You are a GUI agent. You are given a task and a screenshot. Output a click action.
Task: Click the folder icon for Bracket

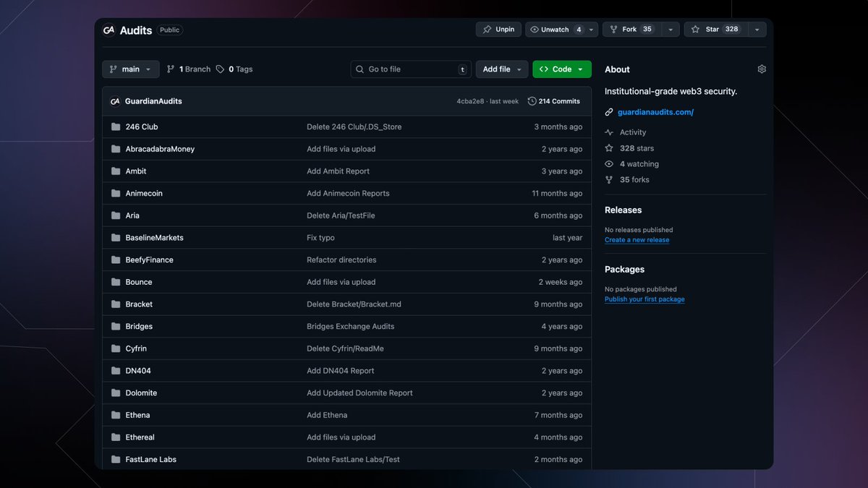pos(116,304)
